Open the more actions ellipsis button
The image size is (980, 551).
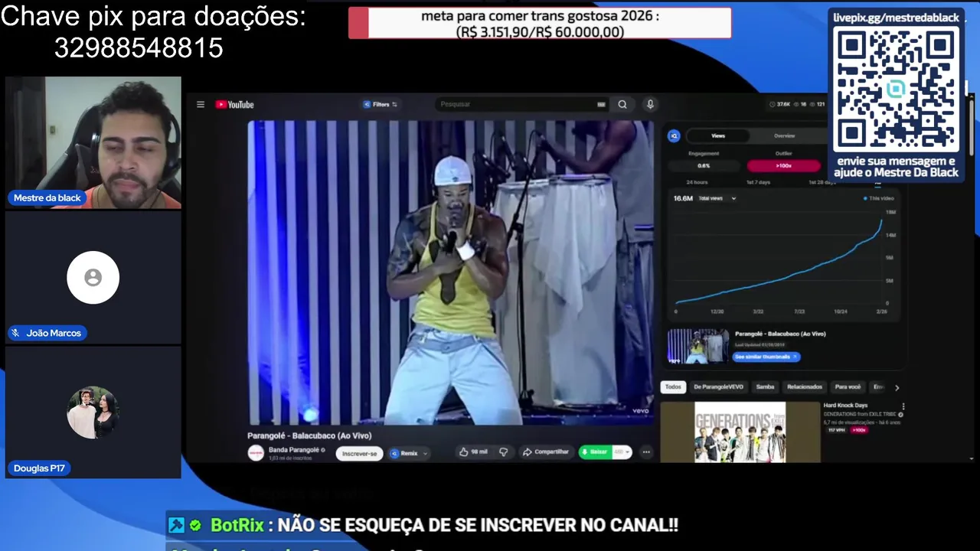coord(646,452)
